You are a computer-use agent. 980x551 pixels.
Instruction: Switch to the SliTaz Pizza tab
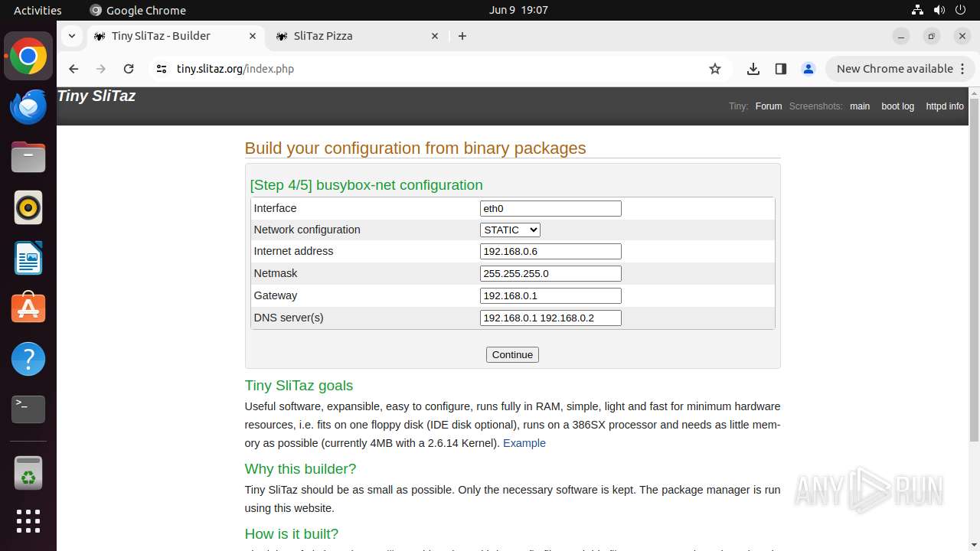coord(357,36)
